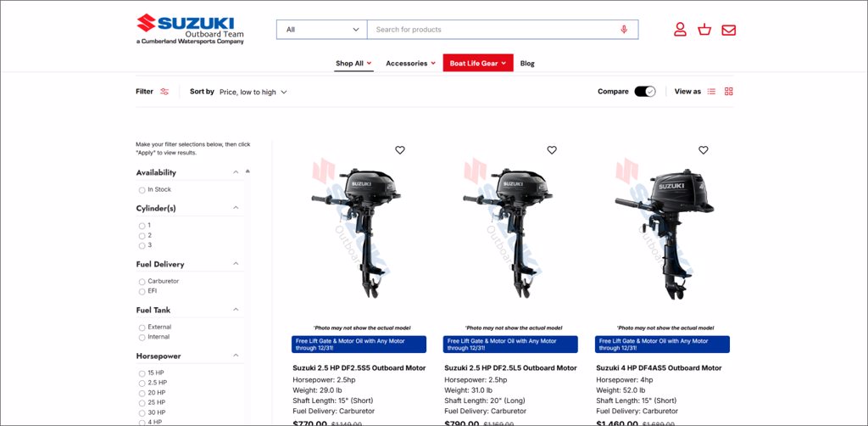This screenshot has height=426, width=868.
Task: Select the 2.5 HP horsepower filter
Action: tap(142, 384)
